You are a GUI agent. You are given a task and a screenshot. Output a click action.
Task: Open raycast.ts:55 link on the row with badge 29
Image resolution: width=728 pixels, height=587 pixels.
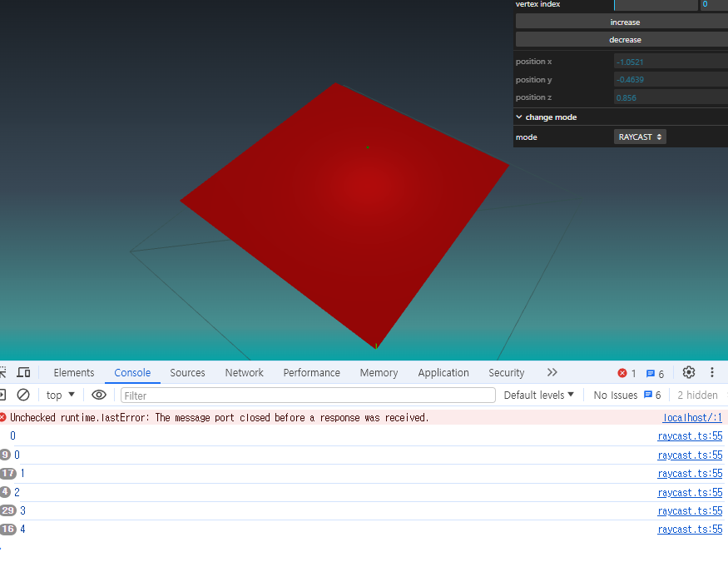(x=690, y=510)
